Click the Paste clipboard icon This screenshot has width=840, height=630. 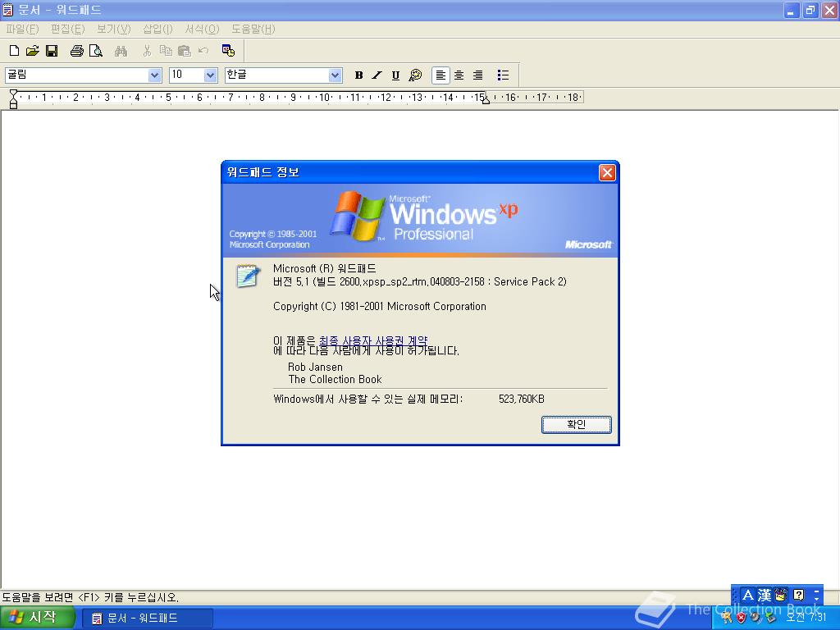click(x=185, y=51)
